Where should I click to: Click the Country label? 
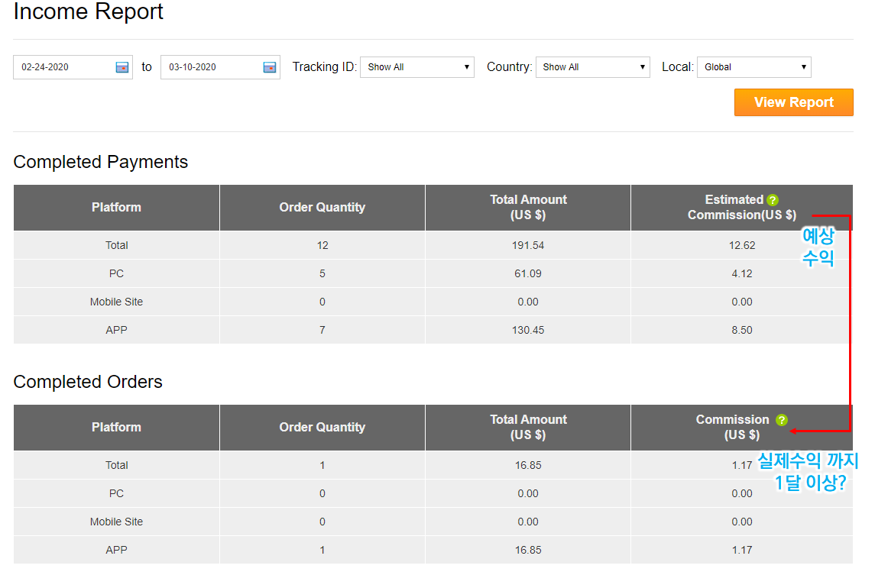click(509, 67)
